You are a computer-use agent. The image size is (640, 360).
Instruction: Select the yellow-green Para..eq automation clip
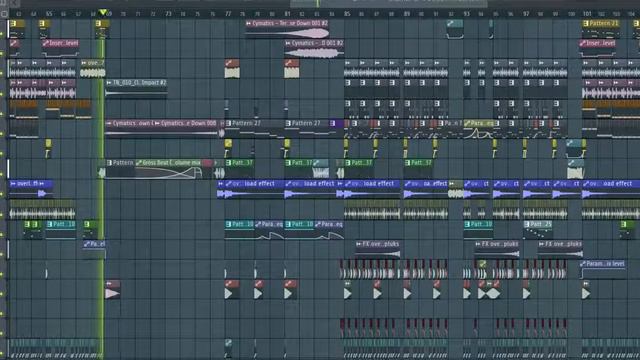(478, 128)
